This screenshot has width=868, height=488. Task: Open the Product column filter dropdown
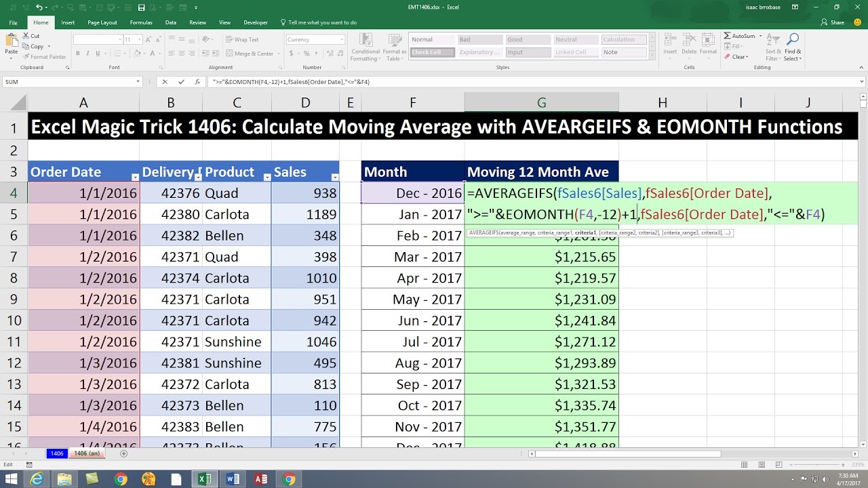(267, 177)
